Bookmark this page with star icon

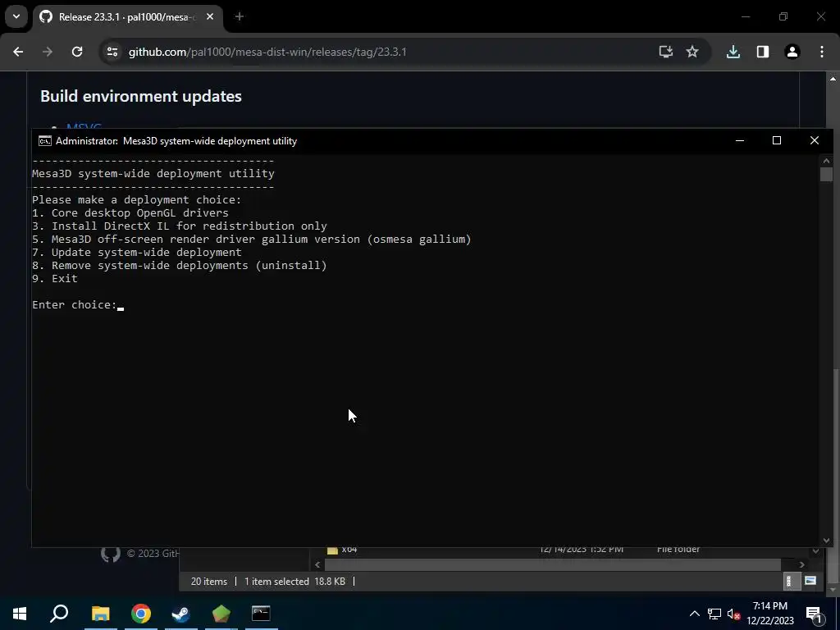coord(692,52)
